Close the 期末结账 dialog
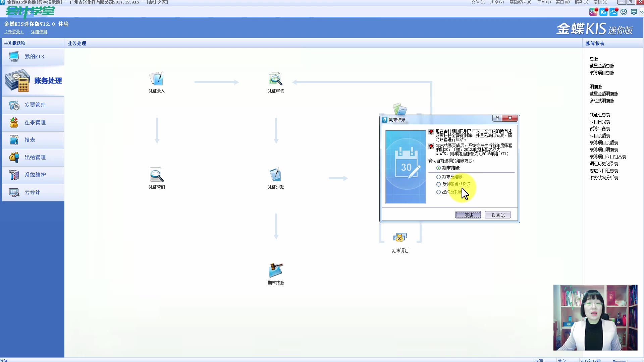Image resolution: width=644 pixels, height=362 pixels. click(510, 118)
